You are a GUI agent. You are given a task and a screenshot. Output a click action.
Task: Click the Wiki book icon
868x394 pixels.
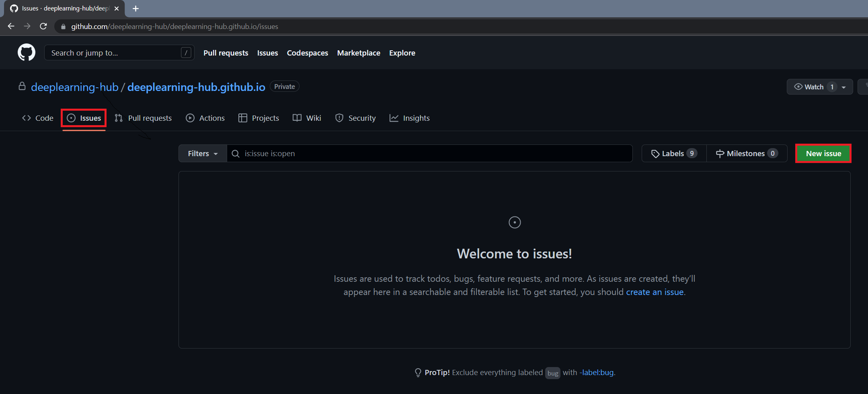click(x=297, y=118)
